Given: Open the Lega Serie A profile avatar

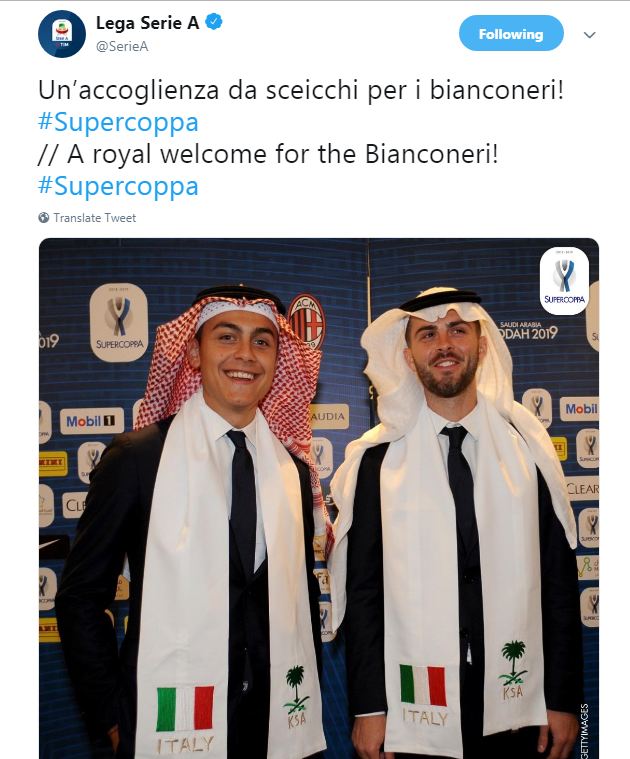Looking at the screenshot, I should 62,34.
